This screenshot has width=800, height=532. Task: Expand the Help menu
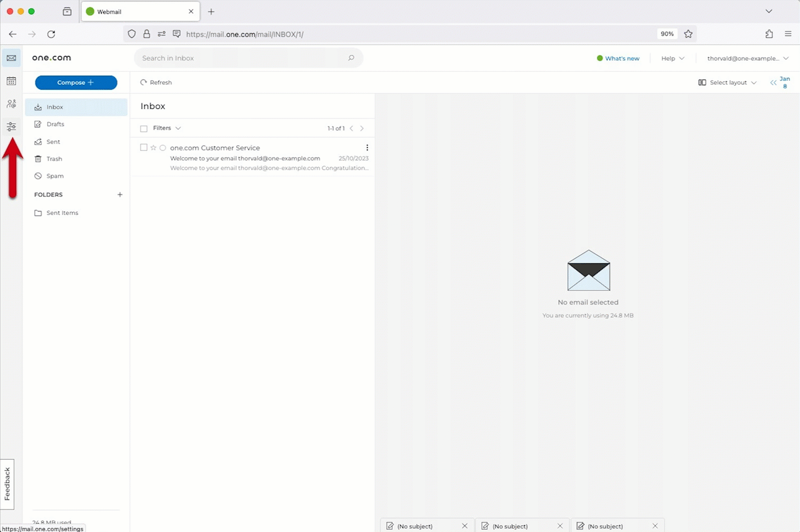pyautogui.click(x=672, y=58)
